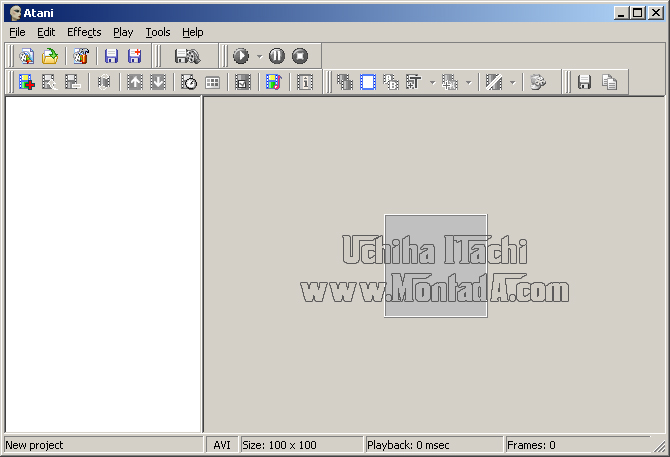Open the Effects menu
The width and height of the screenshot is (670, 457).
click(84, 32)
